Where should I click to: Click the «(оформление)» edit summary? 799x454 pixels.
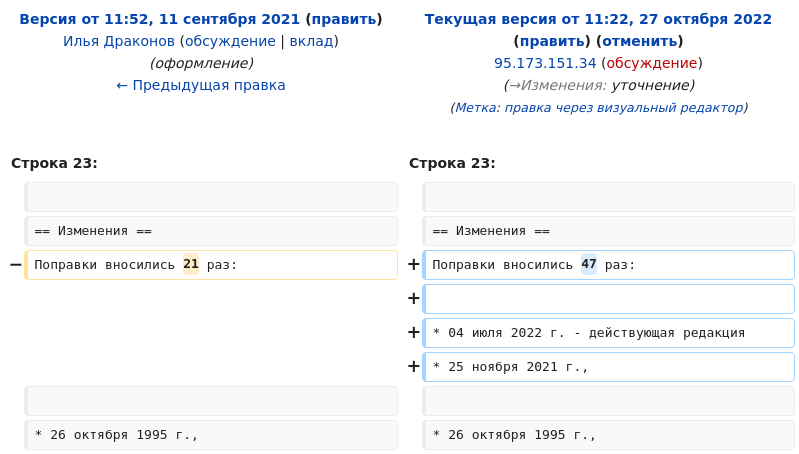201,63
